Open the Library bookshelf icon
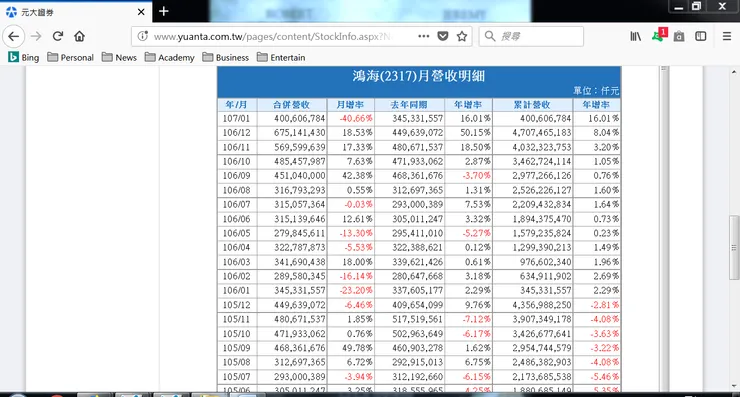740x397 pixels. coord(636,36)
